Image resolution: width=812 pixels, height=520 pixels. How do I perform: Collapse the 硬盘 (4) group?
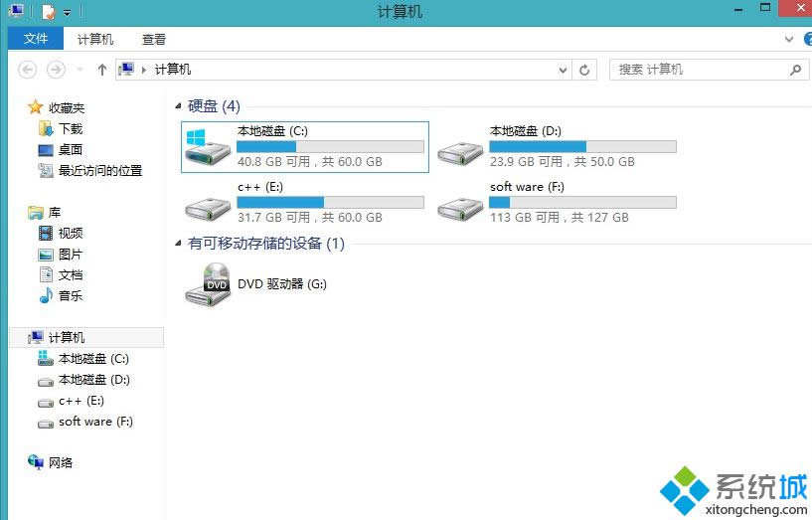(x=178, y=106)
